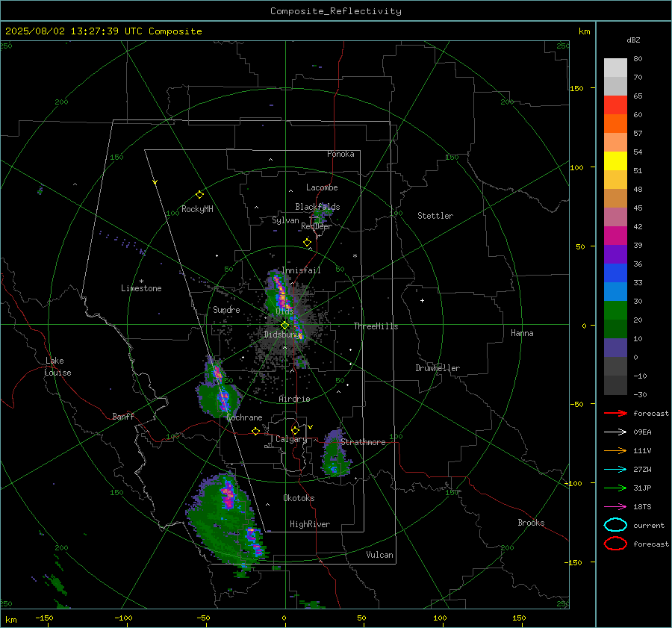Click the Innisfail city label
This screenshot has width=672, height=628.
(301, 270)
